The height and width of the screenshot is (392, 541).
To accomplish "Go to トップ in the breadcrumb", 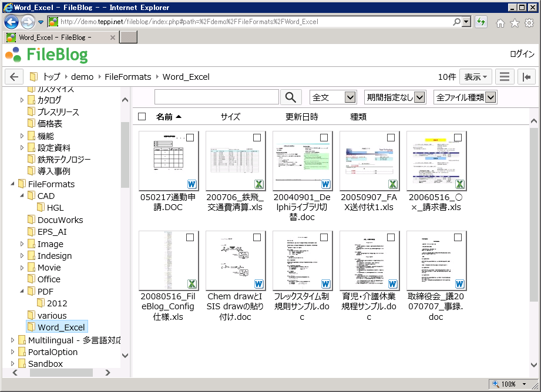I will 52,76.
